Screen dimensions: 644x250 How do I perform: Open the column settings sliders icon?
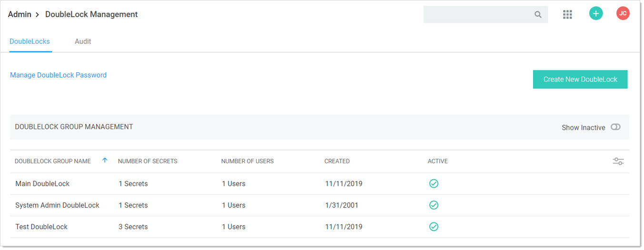pyautogui.click(x=618, y=162)
